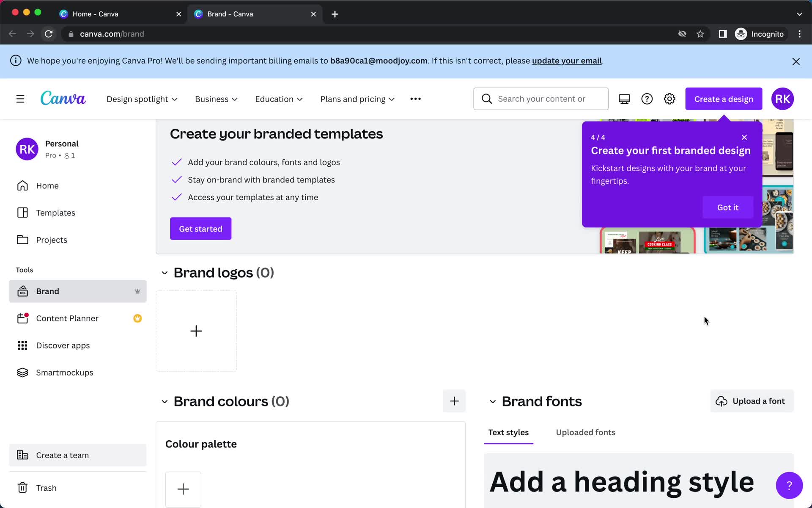Screen dimensions: 812x508
Task: Click the floating purple help button
Action: point(789,485)
